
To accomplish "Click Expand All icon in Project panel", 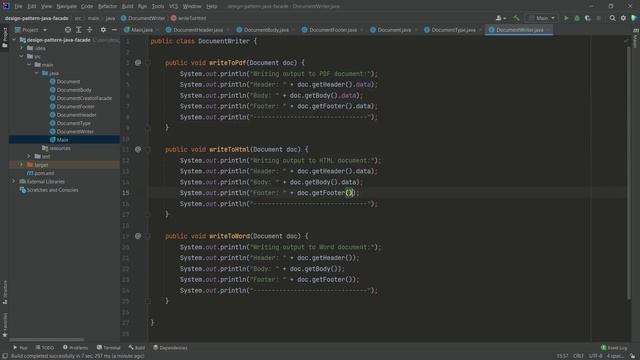I will [x=79, y=30].
